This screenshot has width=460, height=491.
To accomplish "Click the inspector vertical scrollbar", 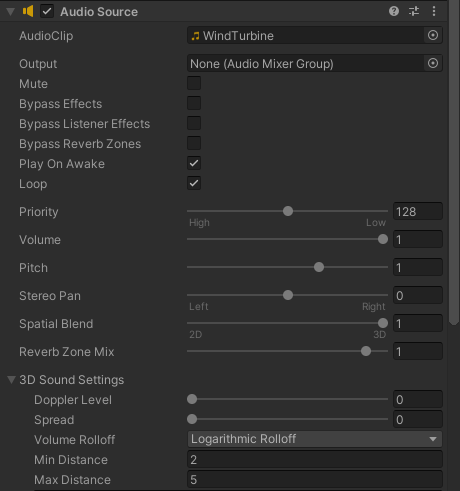I will [x=454, y=163].
